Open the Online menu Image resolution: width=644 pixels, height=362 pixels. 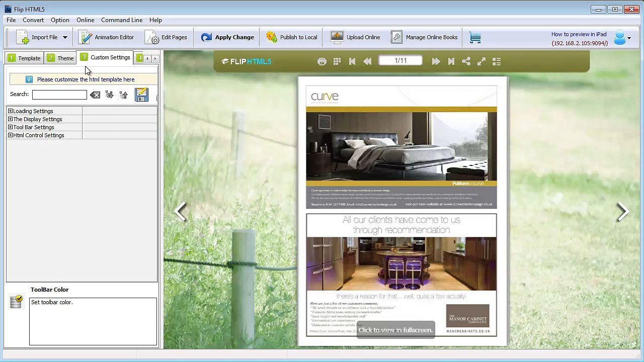(x=86, y=20)
